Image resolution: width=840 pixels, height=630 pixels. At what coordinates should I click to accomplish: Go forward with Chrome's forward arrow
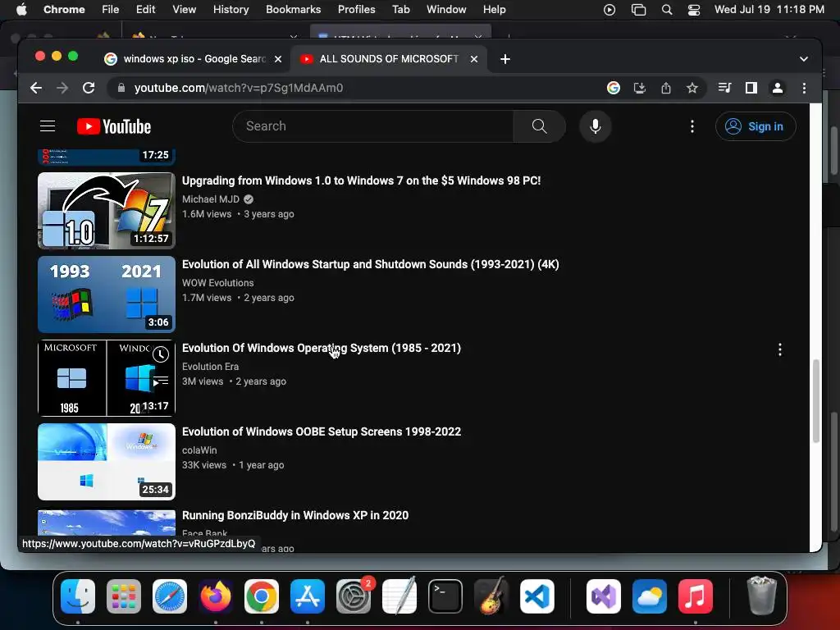62,88
